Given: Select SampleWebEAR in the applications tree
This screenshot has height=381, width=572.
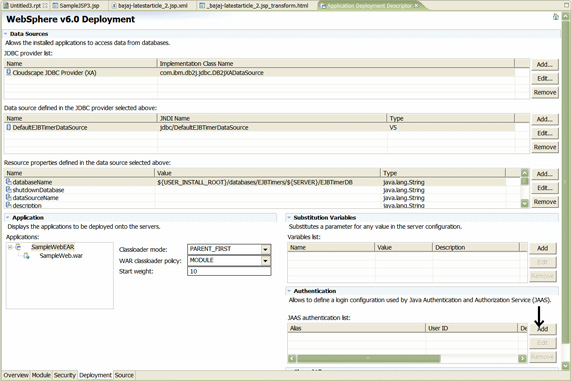Looking at the screenshot, I should (x=53, y=247).
